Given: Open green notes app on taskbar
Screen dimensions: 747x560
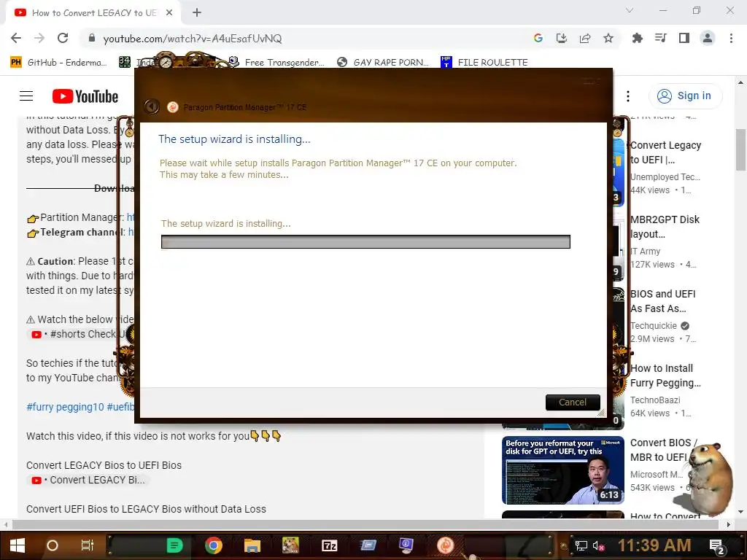Looking at the screenshot, I should click(x=174, y=545).
